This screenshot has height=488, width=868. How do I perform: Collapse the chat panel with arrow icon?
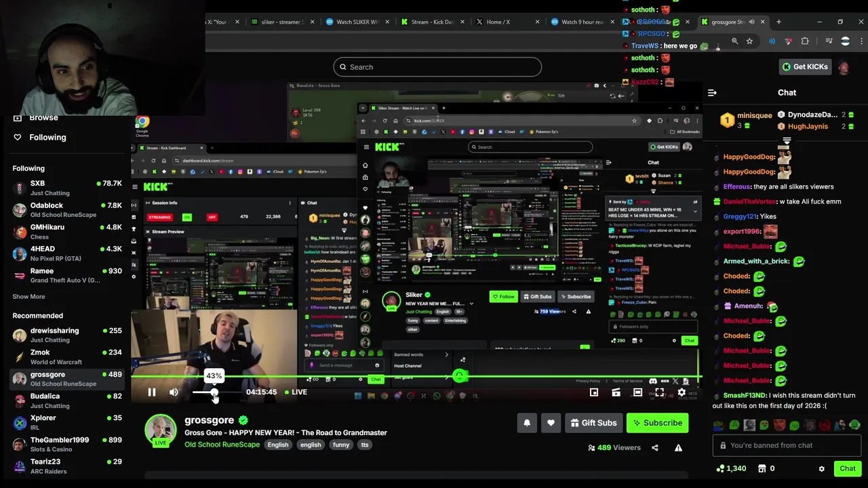point(712,93)
